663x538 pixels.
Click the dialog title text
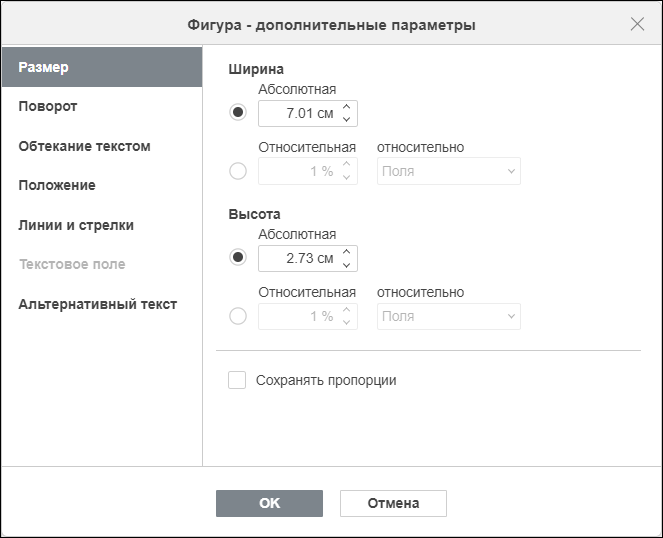332,25
